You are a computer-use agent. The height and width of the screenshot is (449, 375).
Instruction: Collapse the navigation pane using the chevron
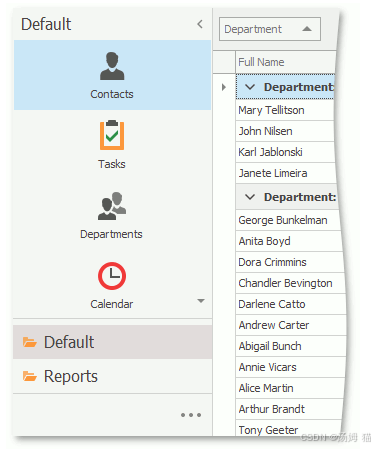(x=200, y=24)
